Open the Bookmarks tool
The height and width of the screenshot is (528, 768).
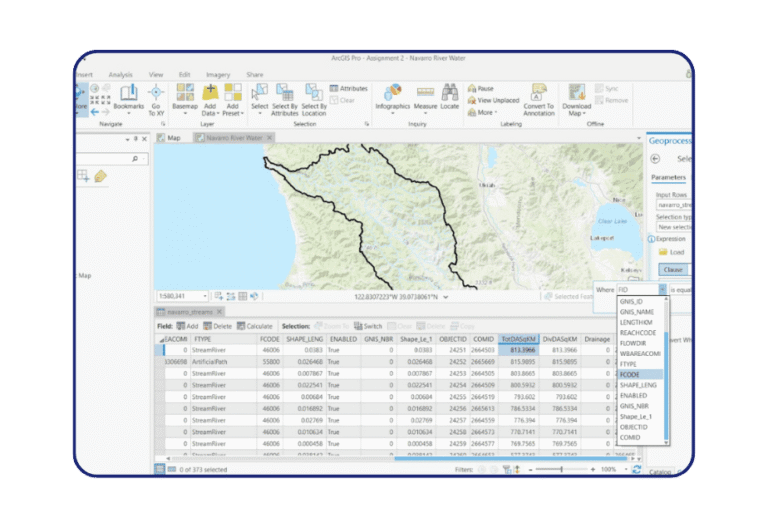[x=128, y=96]
